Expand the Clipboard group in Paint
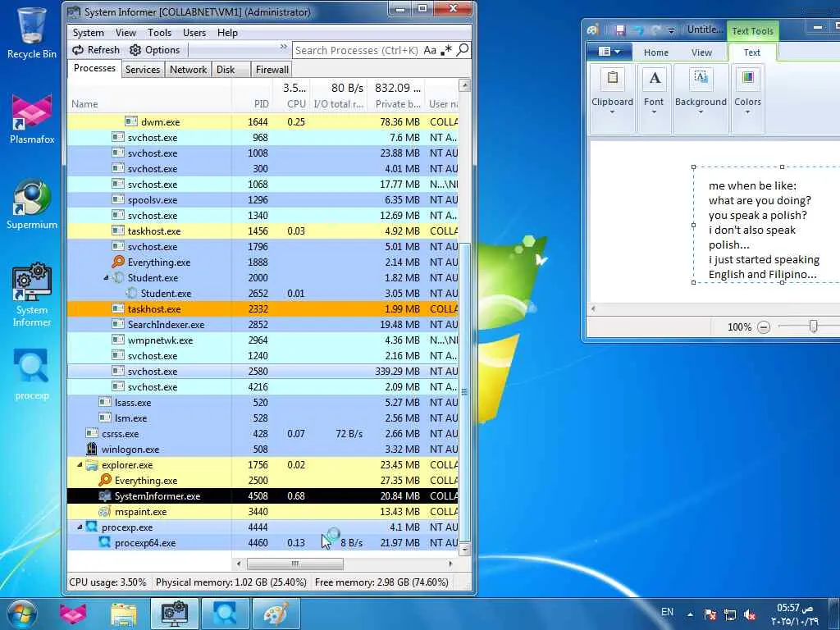The width and height of the screenshot is (840, 630). pos(612,98)
